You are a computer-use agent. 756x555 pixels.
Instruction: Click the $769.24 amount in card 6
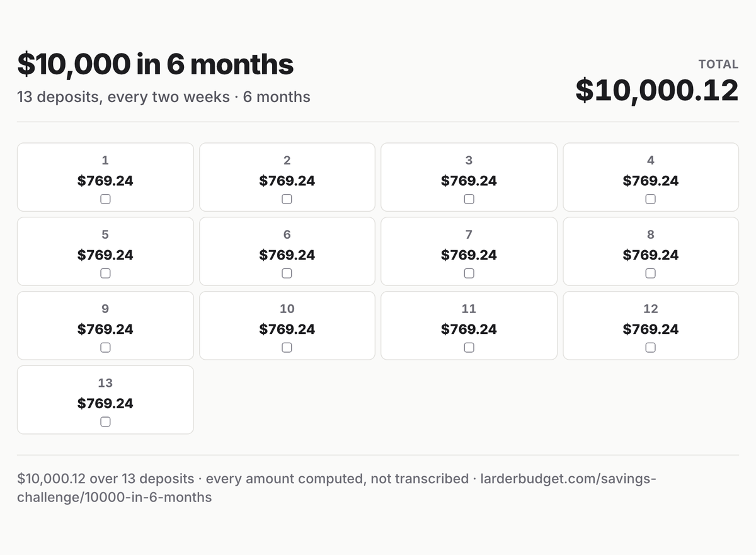287,255
